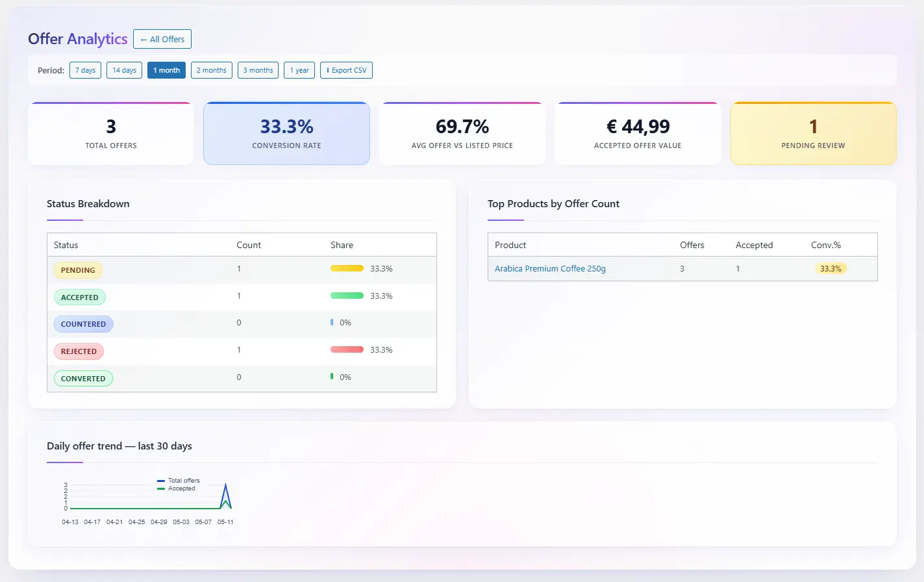Click the Status column header
This screenshot has height=582, width=924.
[x=66, y=245]
